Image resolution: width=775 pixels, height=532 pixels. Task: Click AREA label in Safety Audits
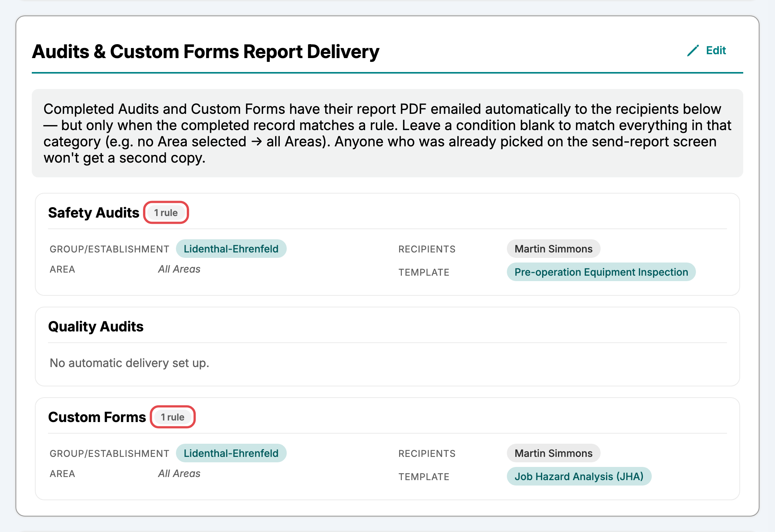tap(62, 269)
